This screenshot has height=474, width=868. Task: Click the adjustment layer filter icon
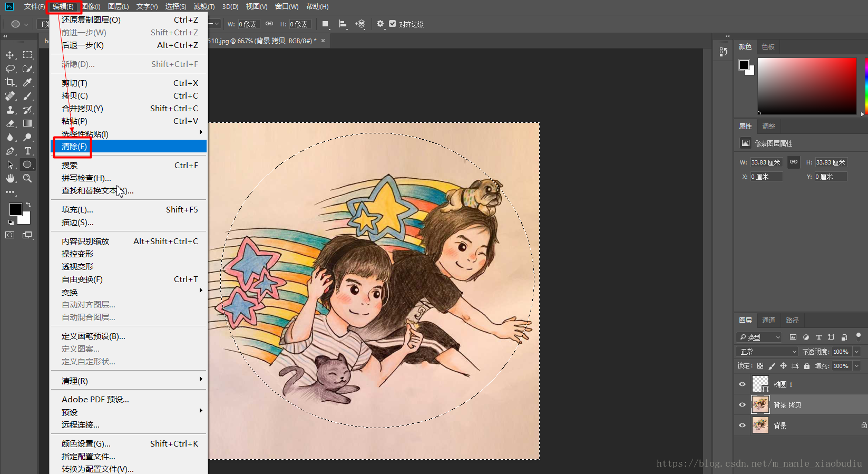click(x=806, y=337)
